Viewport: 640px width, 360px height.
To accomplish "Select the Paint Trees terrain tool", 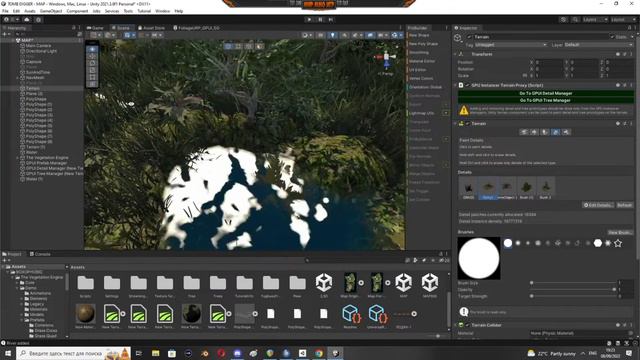I will coord(545,132).
